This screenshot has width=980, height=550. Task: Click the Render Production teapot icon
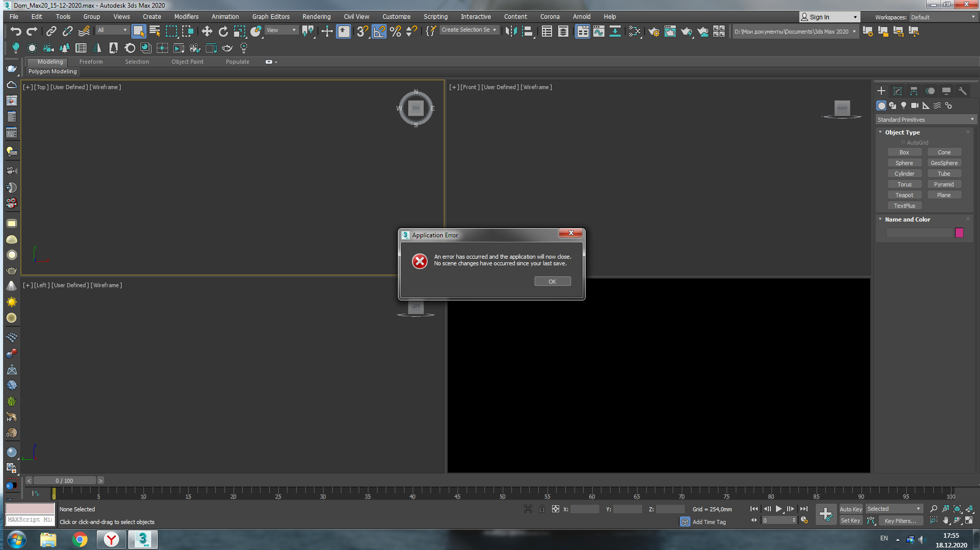[x=686, y=32]
